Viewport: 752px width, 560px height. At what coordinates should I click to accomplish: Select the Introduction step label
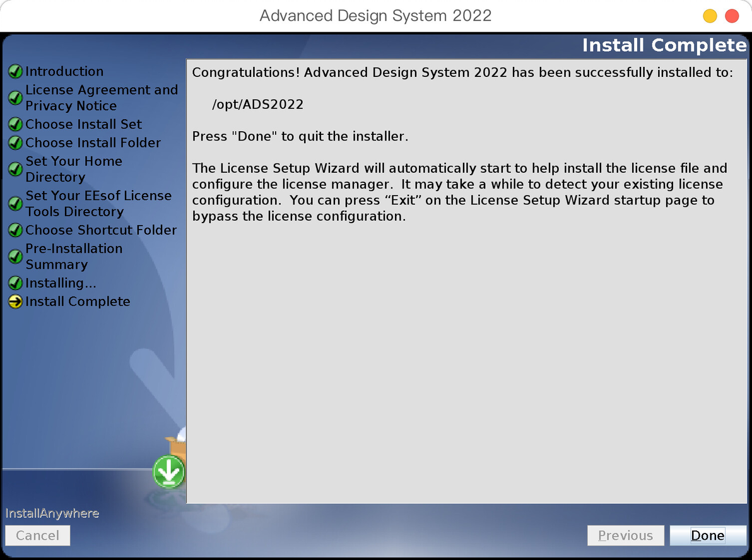pyautogui.click(x=64, y=71)
